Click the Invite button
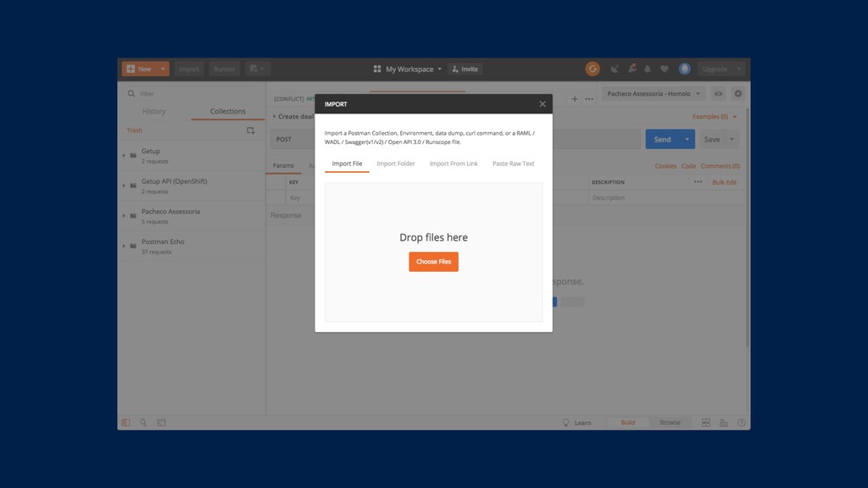 pos(465,69)
